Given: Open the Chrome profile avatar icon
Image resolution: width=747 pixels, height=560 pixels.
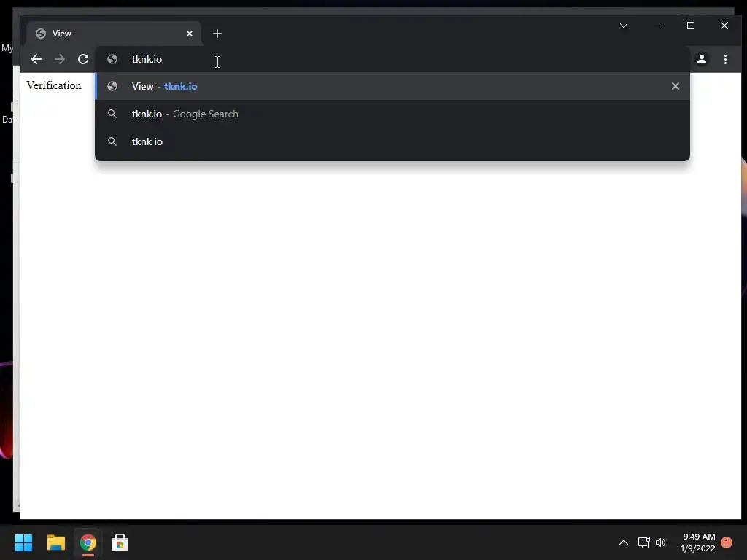Looking at the screenshot, I should tap(702, 59).
